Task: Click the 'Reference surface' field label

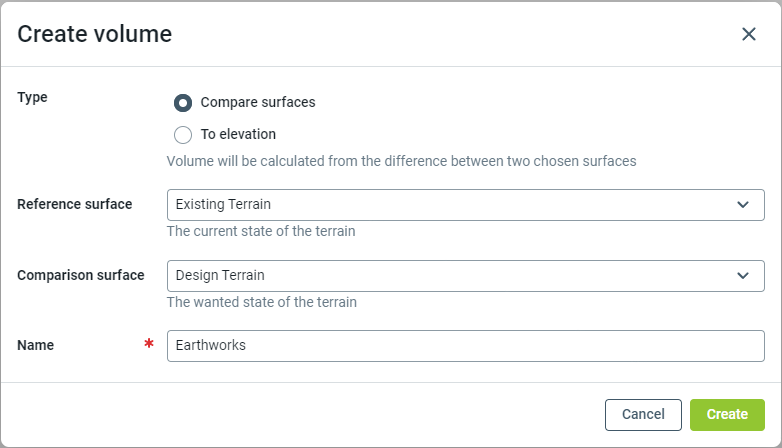Action: pos(75,204)
